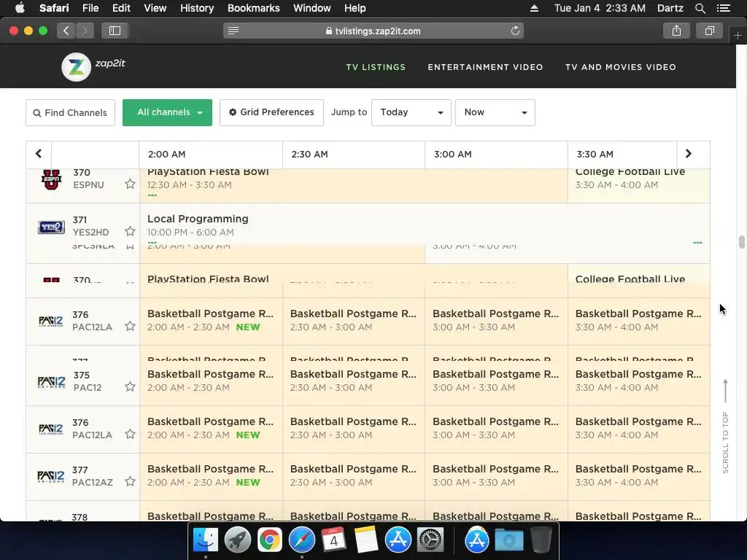This screenshot has height=560, width=747.
Task: Open Downloads folder in the Dock
Action: (508, 540)
